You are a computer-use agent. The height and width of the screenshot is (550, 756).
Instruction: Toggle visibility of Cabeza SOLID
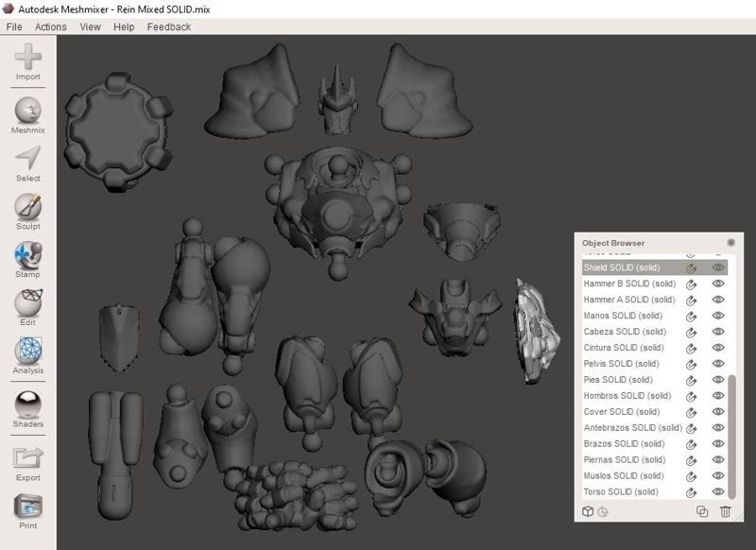pos(718,332)
